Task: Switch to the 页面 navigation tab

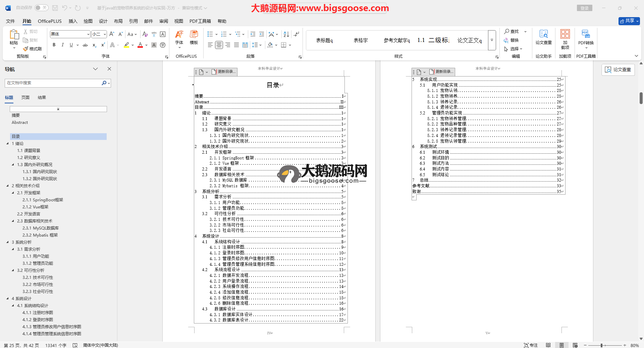Action: (x=25, y=98)
